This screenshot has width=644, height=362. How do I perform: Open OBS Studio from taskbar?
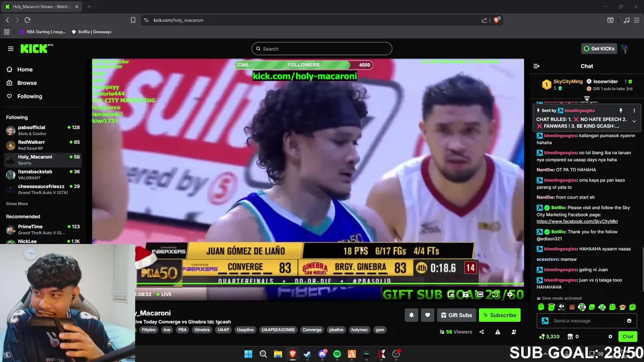396,354
